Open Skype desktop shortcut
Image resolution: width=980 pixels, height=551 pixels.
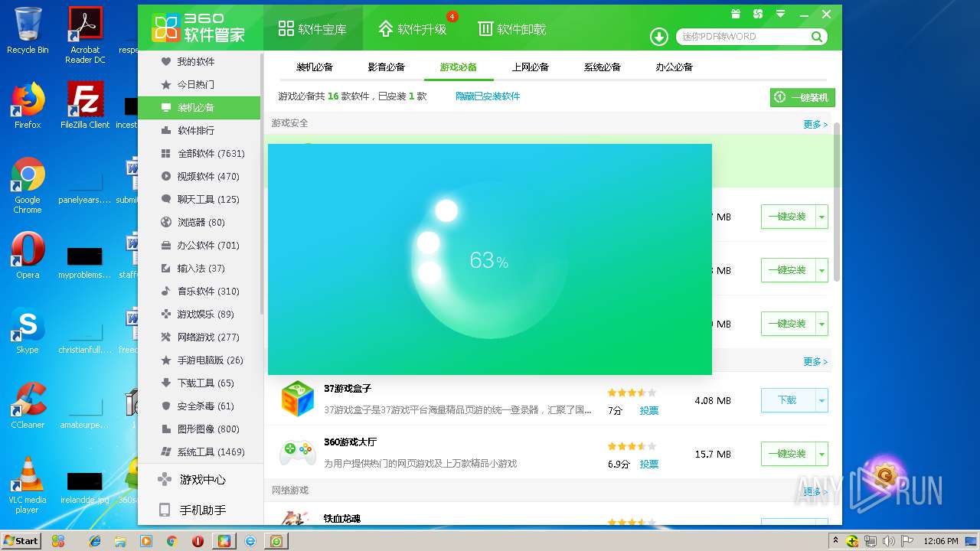pyautogui.click(x=28, y=331)
